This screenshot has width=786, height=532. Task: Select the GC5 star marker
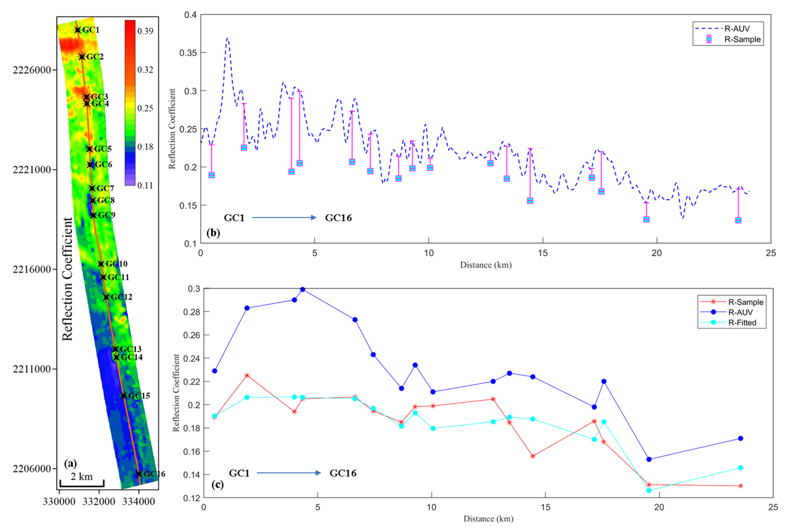(x=89, y=149)
